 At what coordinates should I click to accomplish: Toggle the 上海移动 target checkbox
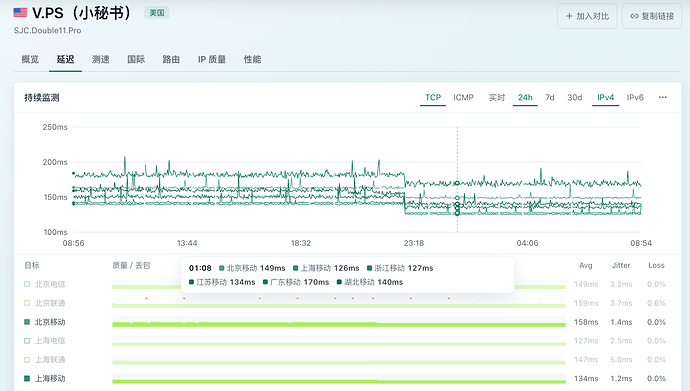[x=27, y=378]
